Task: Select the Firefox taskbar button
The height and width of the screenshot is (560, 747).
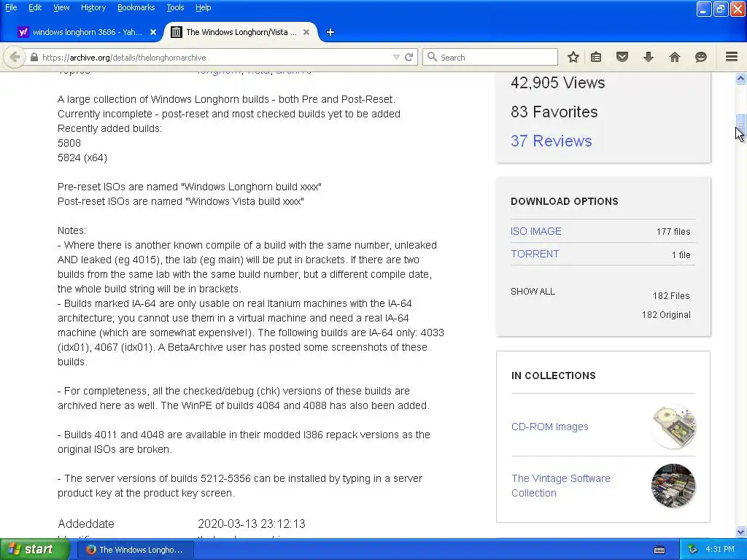Action: pyautogui.click(x=136, y=550)
